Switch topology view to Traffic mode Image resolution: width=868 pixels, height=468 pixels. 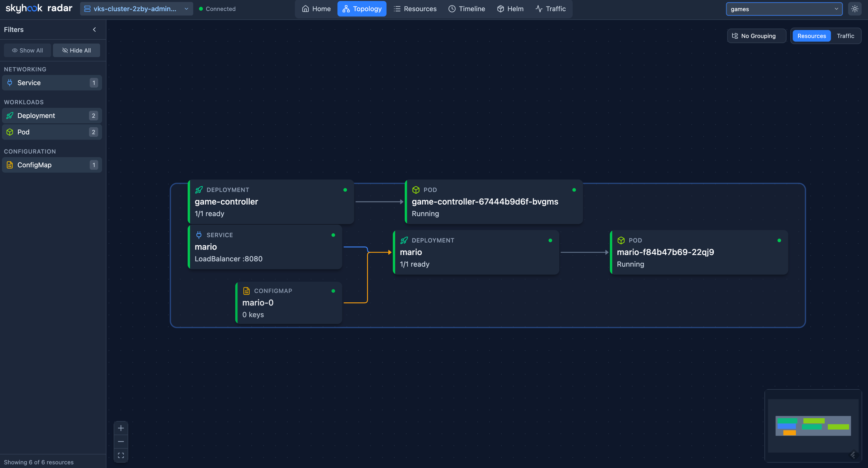click(x=846, y=36)
